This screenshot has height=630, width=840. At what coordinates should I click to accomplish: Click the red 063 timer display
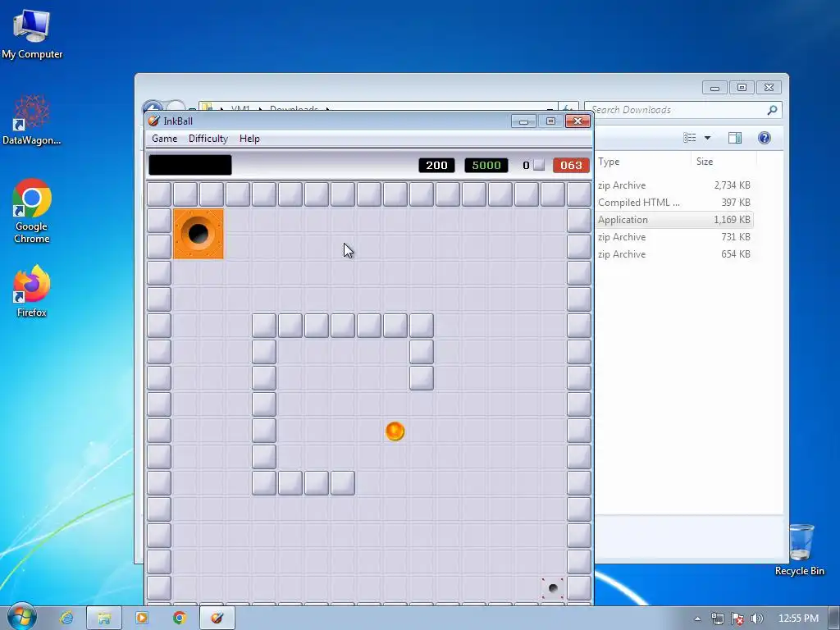571,166
